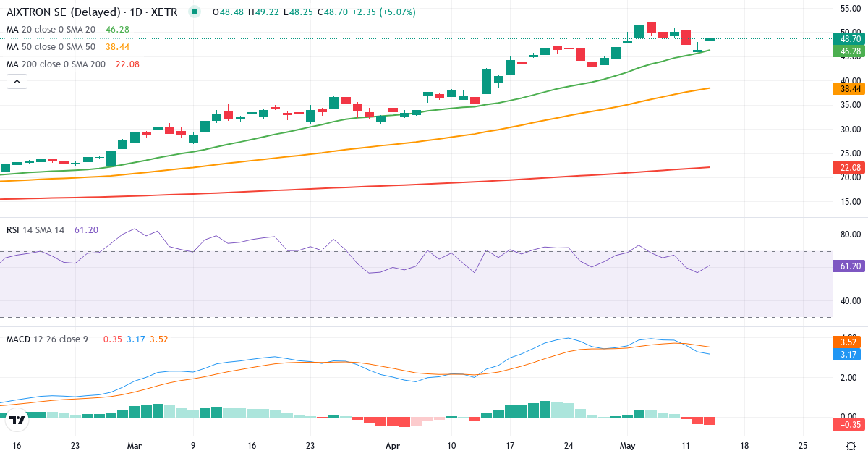Click the TradingView logo icon
868x456 pixels.
click(17, 419)
